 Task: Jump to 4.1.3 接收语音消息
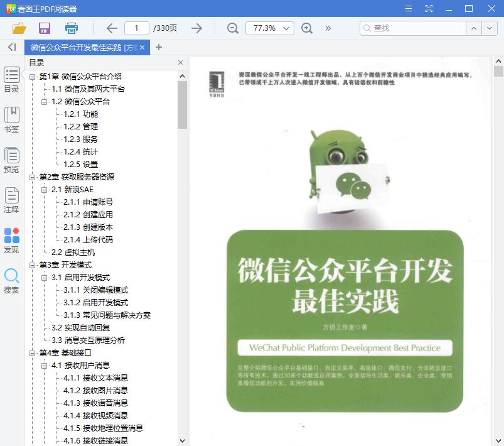96,403
